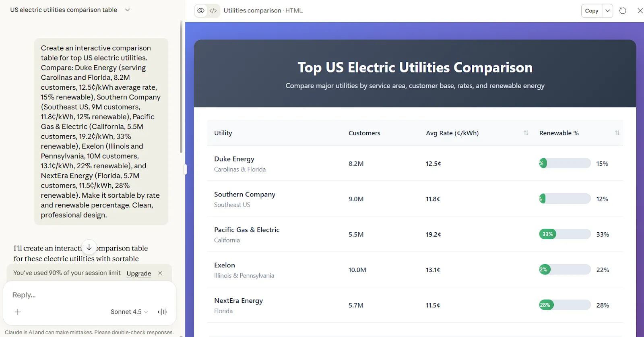Open the Upgrade link

[139, 273]
